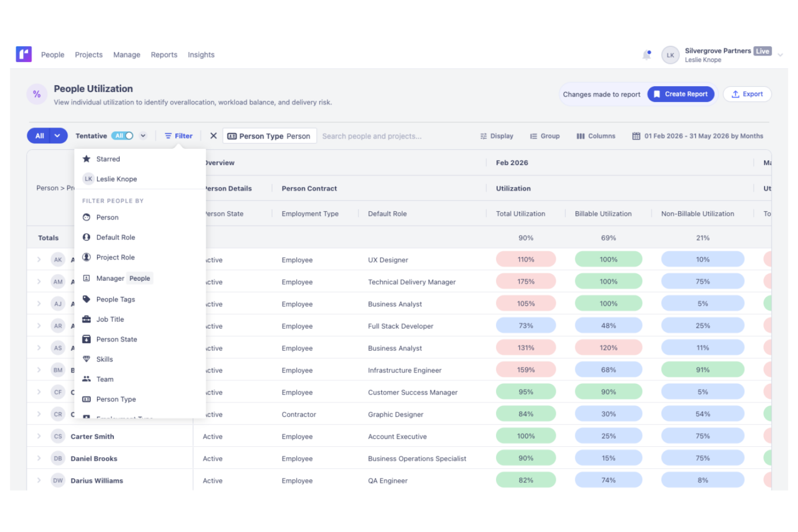The width and height of the screenshot is (798, 532).
Task: Expand Carter Smith's row
Action: click(39, 437)
